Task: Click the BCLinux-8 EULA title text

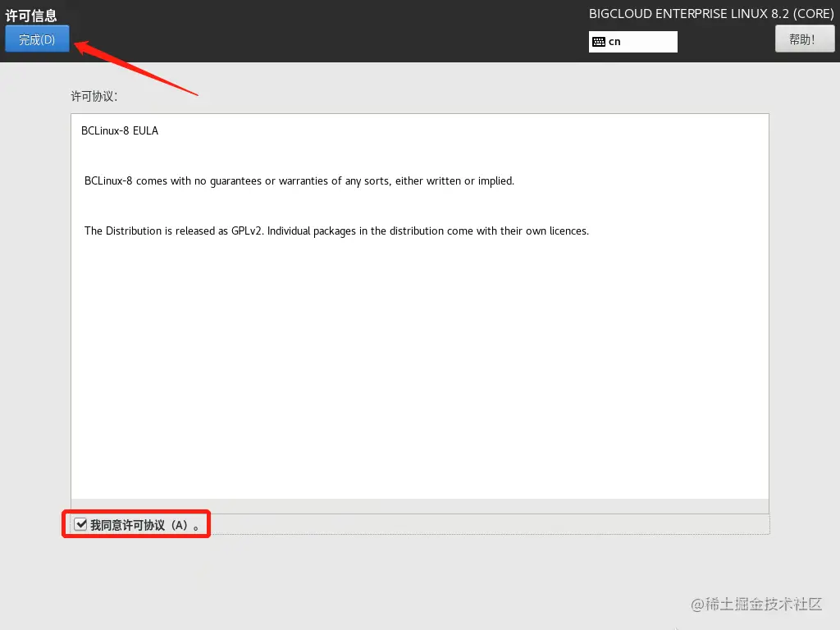Action: click(120, 130)
